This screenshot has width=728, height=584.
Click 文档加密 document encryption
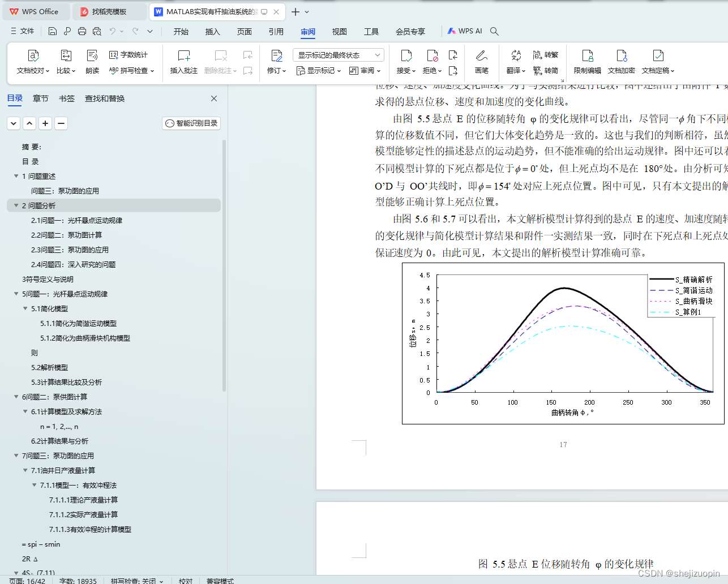click(622, 62)
